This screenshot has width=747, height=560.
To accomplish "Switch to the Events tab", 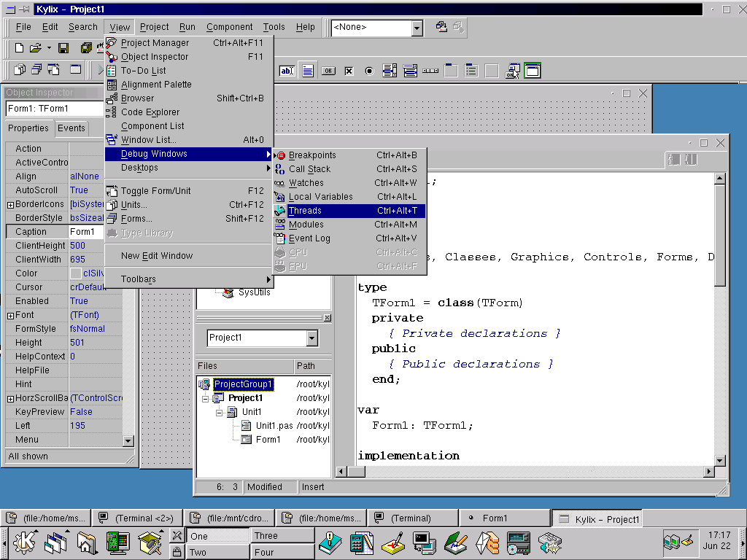I will coord(71,128).
